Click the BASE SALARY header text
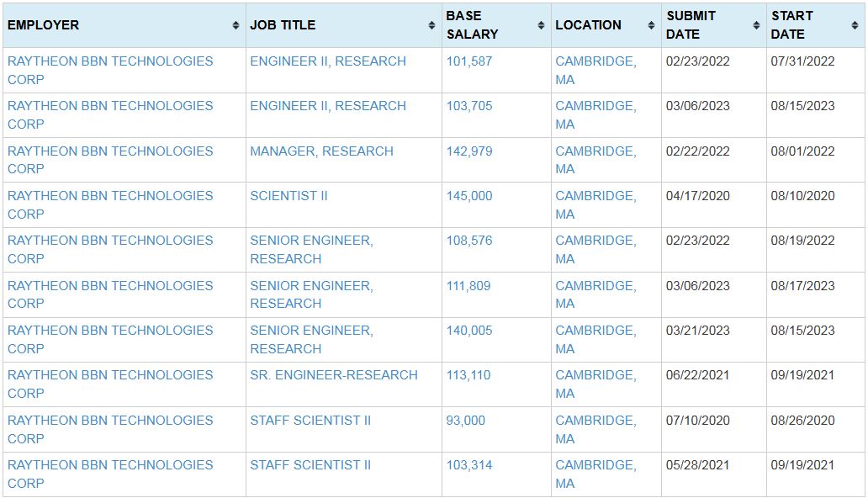The width and height of the screenshot is (868, 498). tap(472, 25)
